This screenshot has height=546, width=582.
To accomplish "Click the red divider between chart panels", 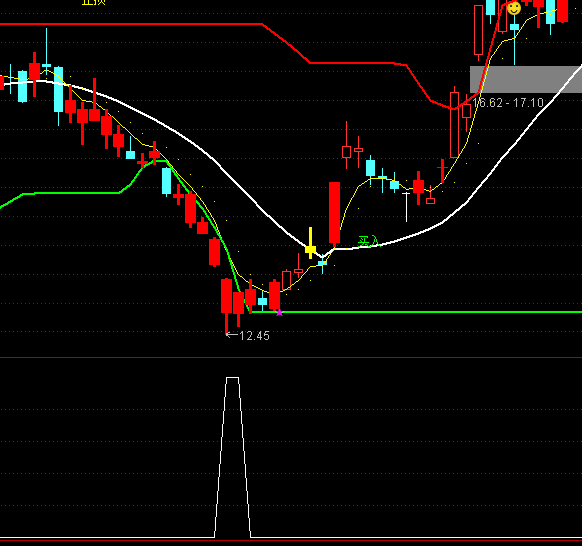I will tap(291, 357).
